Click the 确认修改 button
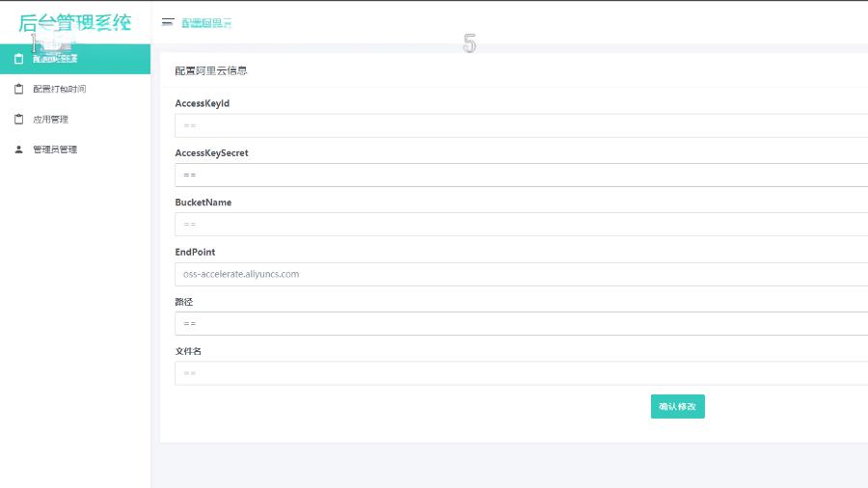 tap(678, 407)
